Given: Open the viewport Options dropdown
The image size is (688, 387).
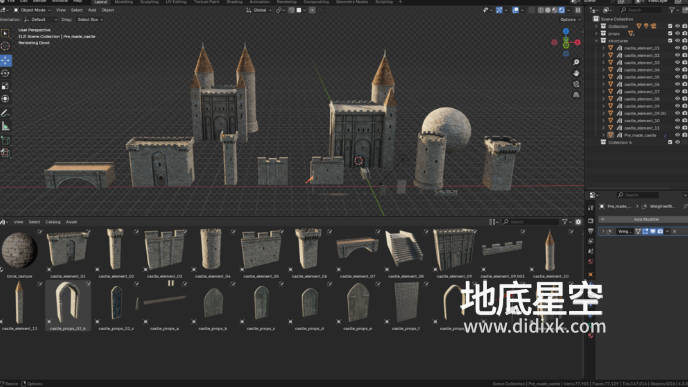Looking at the screenshot, I should tap(570, 20).
